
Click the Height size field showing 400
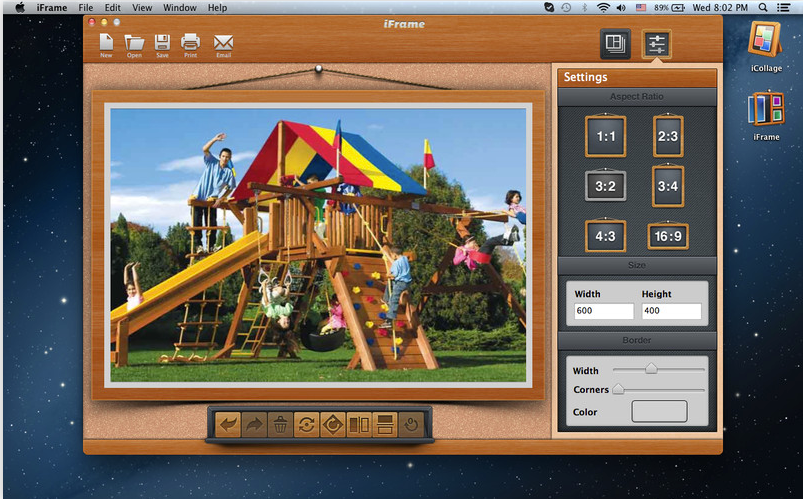(x=671, y=310)
